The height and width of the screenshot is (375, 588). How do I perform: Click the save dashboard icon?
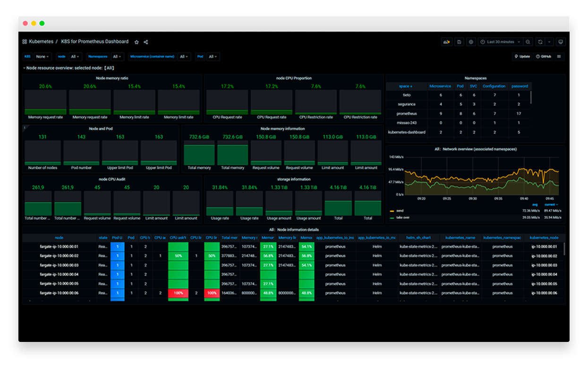[x=459, y=42]
